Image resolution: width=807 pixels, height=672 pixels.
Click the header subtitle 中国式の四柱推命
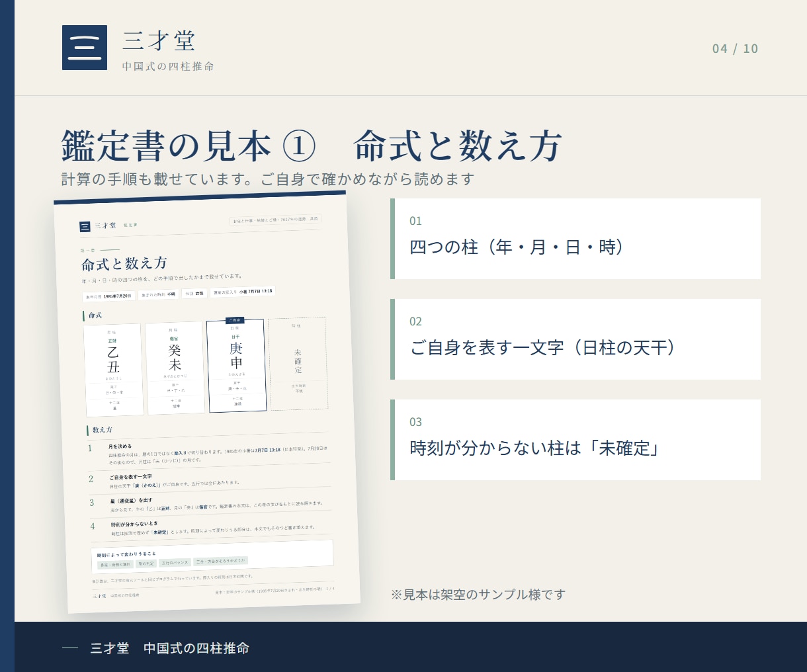click(x=168, y=66)
